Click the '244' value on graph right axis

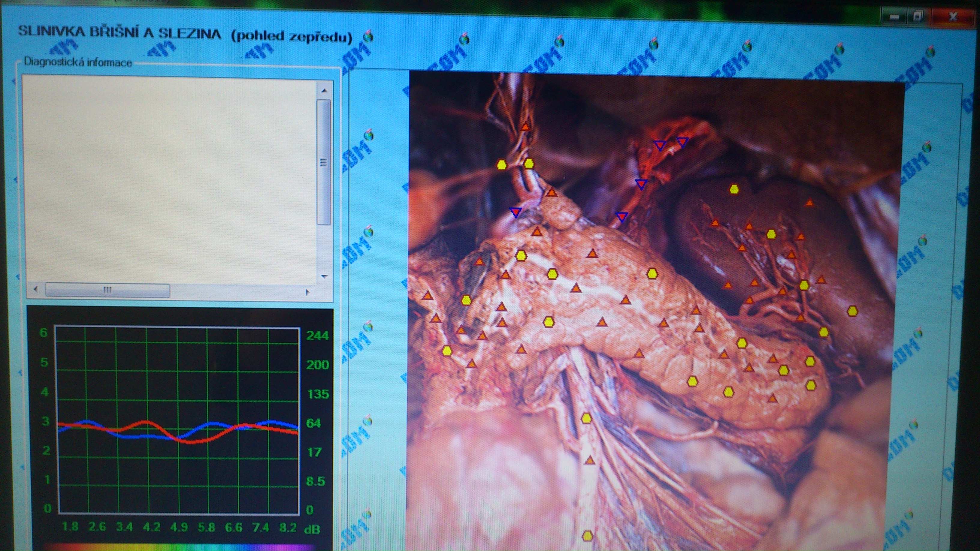point(317,336)
